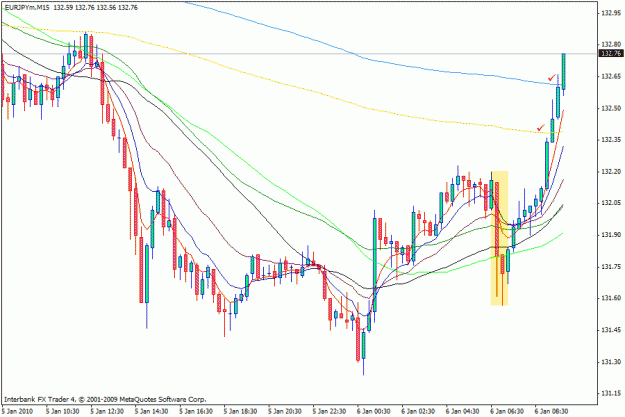Click the 6 Jan 00:30 time label
Image resolution: width=625 pixels, height=417 pixels.
point(374,411)
